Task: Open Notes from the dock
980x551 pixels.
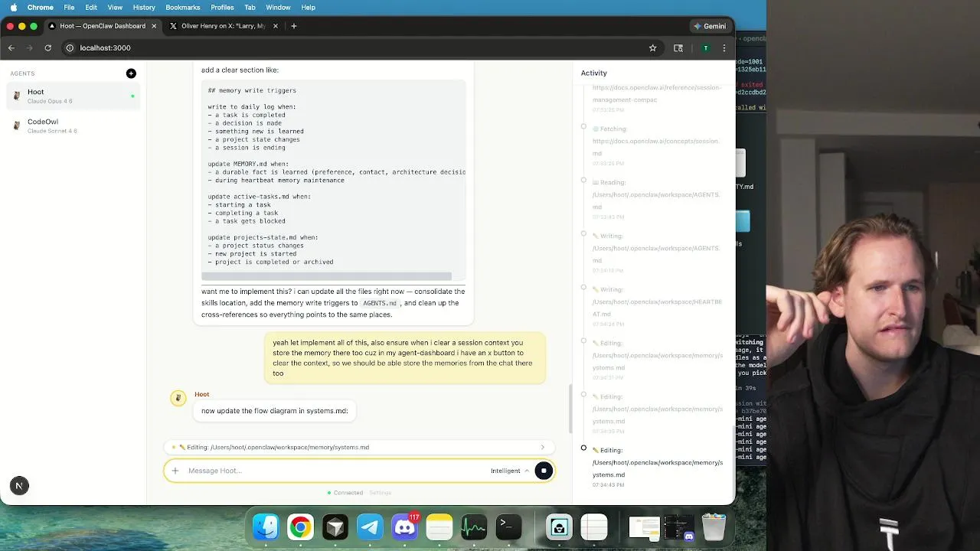Action: click(x=439, y=527)
